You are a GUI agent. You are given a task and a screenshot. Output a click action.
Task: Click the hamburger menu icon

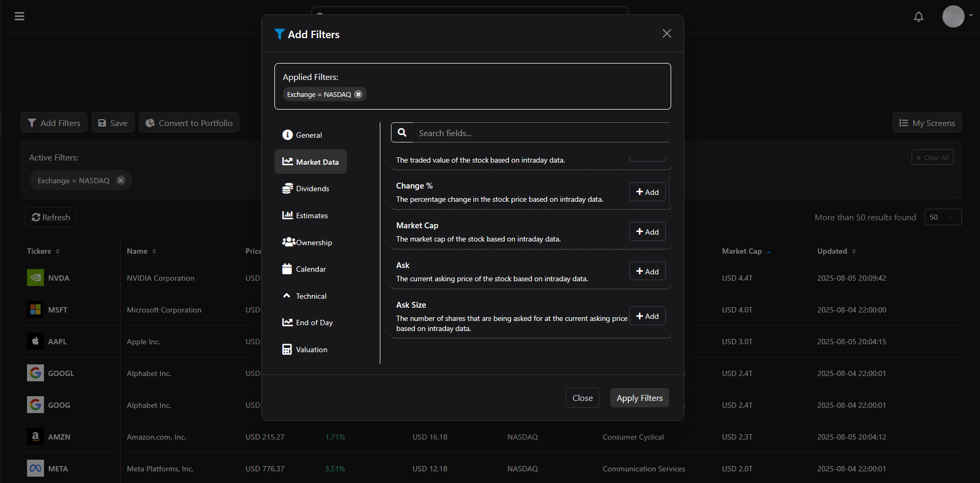click(20, 16)
